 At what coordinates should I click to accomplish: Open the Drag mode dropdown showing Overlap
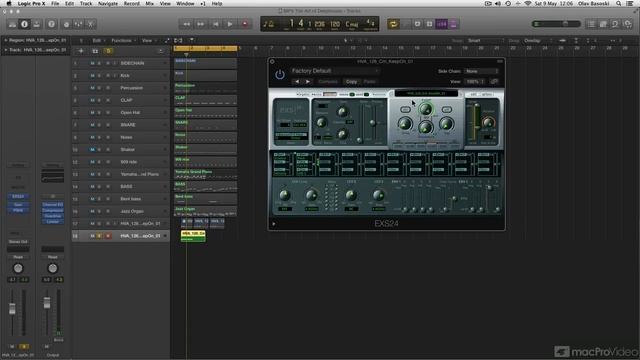coord(538,40)
